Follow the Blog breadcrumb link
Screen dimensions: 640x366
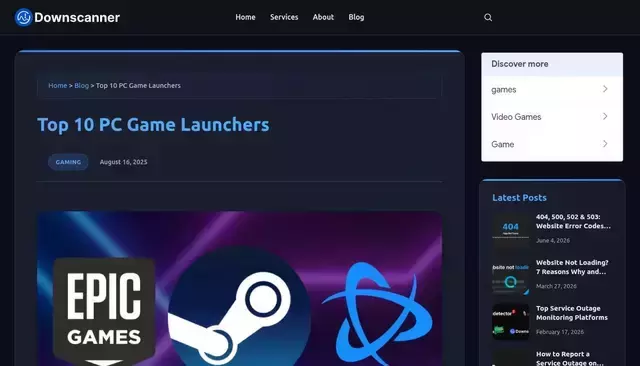(81, 85)
